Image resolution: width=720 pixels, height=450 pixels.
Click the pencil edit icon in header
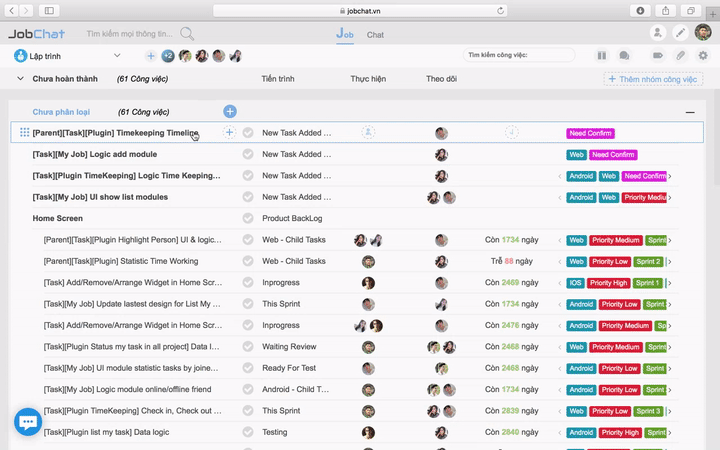pyautogui.click(x=681, y=33)
